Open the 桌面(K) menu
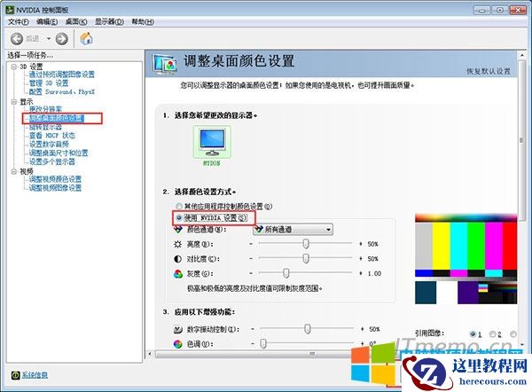Screen dimensions: 532x392 76,22
